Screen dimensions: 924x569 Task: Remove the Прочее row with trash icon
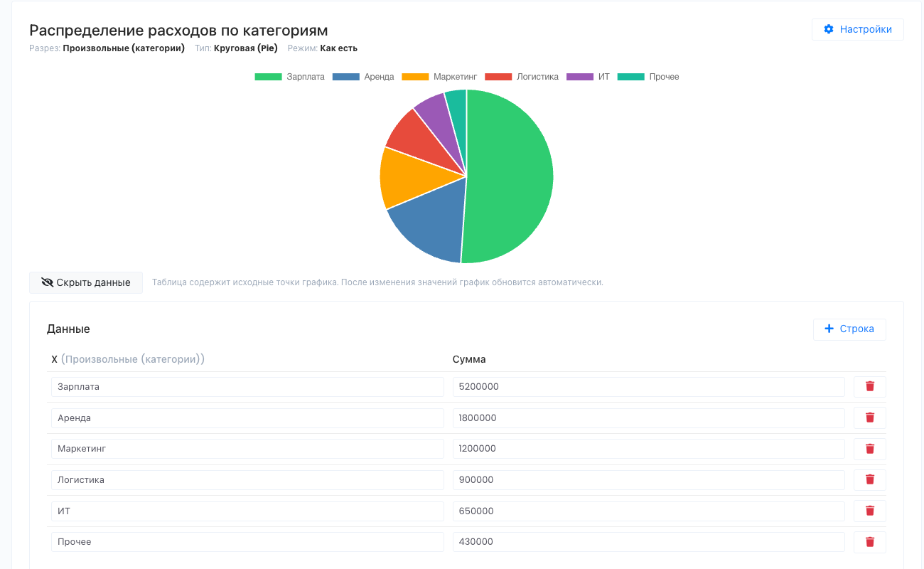coord(869,542)
